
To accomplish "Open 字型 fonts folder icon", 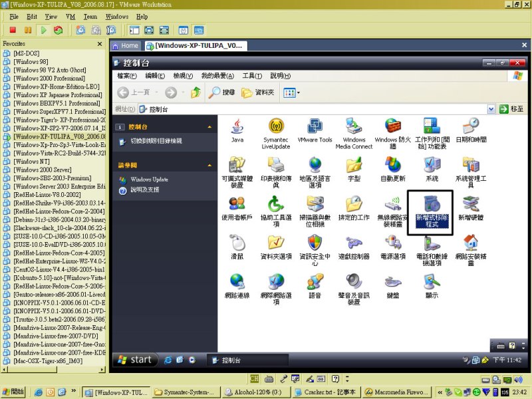I will pyautogui.click(x=354, y=165).
